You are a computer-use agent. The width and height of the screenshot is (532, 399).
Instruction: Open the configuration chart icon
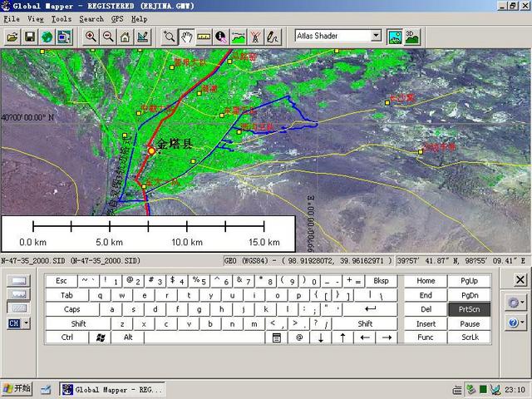point(143,37)
